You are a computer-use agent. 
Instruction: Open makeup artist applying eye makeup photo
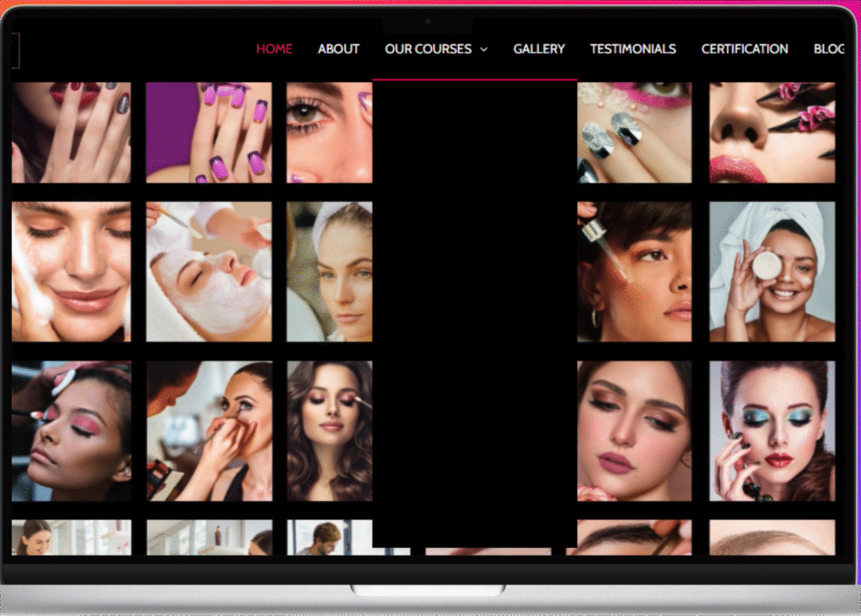(x=209, y=431)
